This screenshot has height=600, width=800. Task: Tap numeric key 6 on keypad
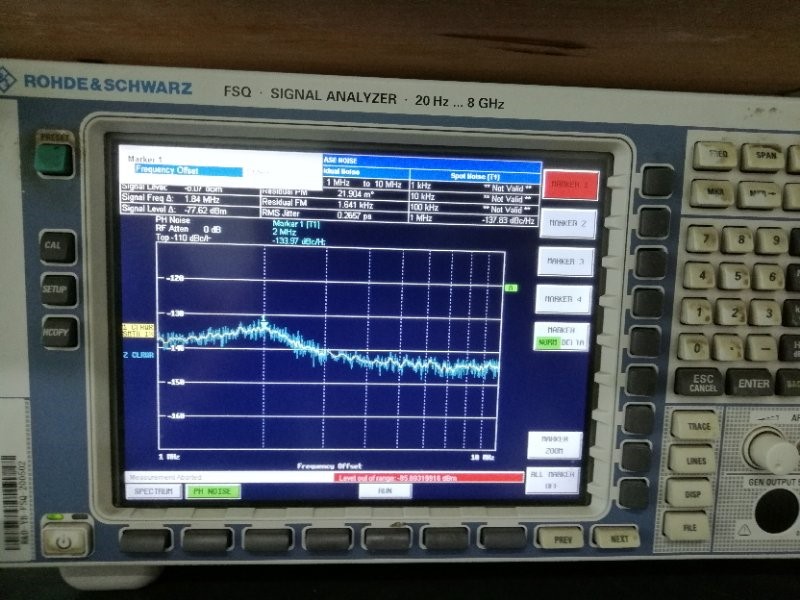(x=768, y=278)
